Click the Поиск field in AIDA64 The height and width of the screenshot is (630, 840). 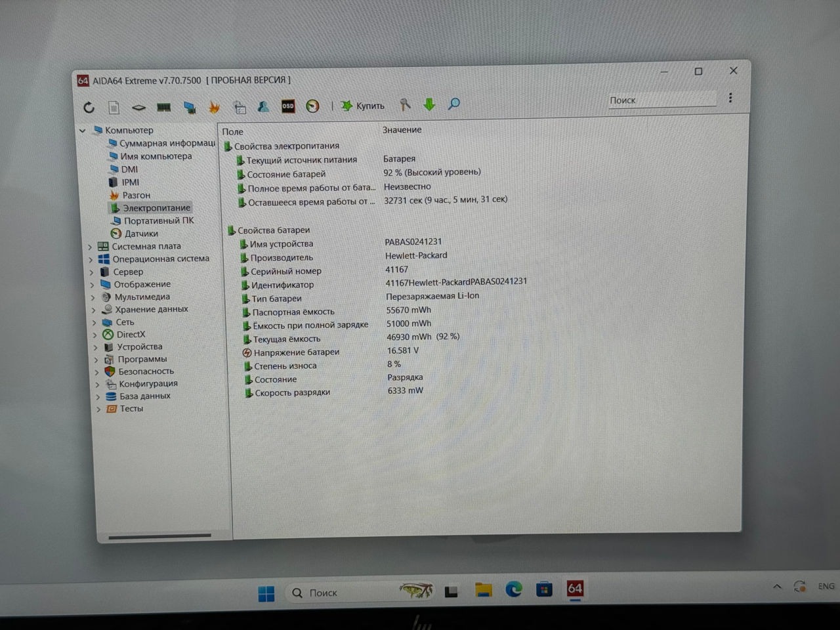(661, 100)
